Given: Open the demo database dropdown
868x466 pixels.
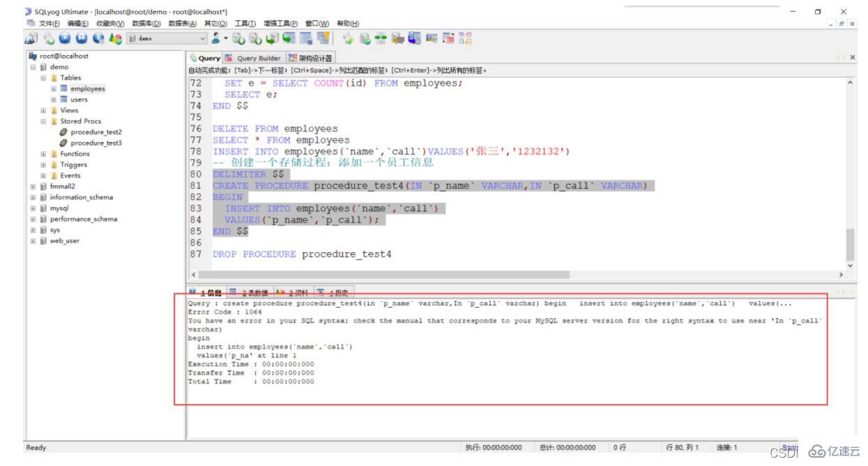Looking at the screenshot, I should click(202, 40).
